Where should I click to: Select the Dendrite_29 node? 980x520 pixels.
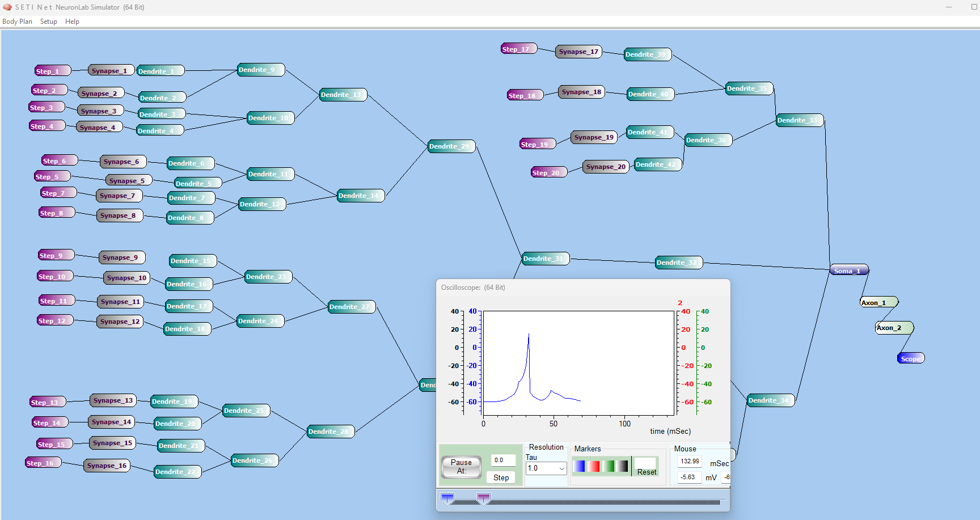pos(451,146)
